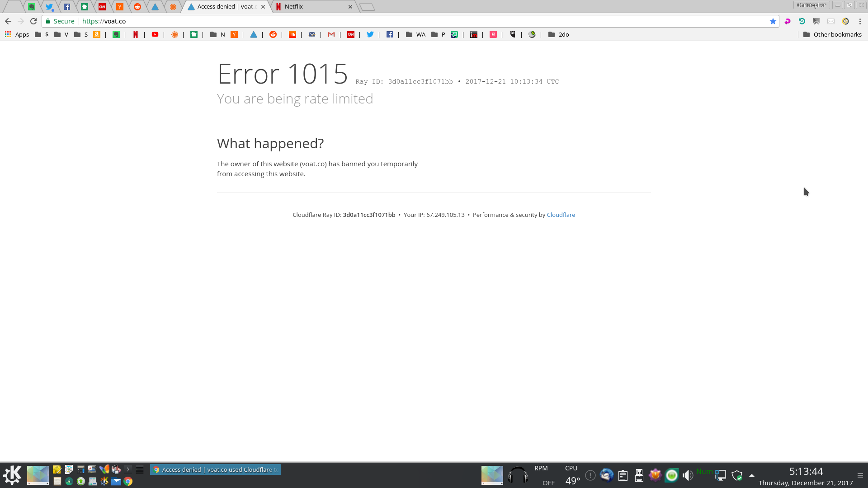Click the address bar URL field
868x488 pixels.
[x=407, y=21]
